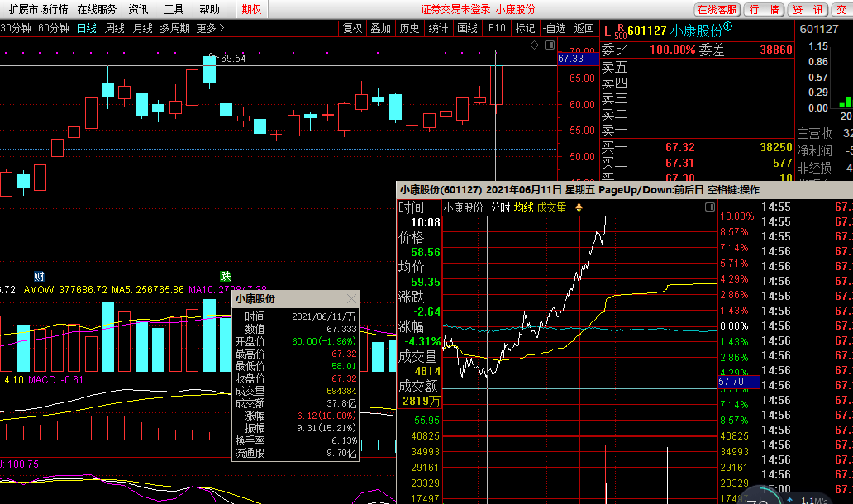Click the R 500 margin-trading indicator
853x504 pixels.
621,31
